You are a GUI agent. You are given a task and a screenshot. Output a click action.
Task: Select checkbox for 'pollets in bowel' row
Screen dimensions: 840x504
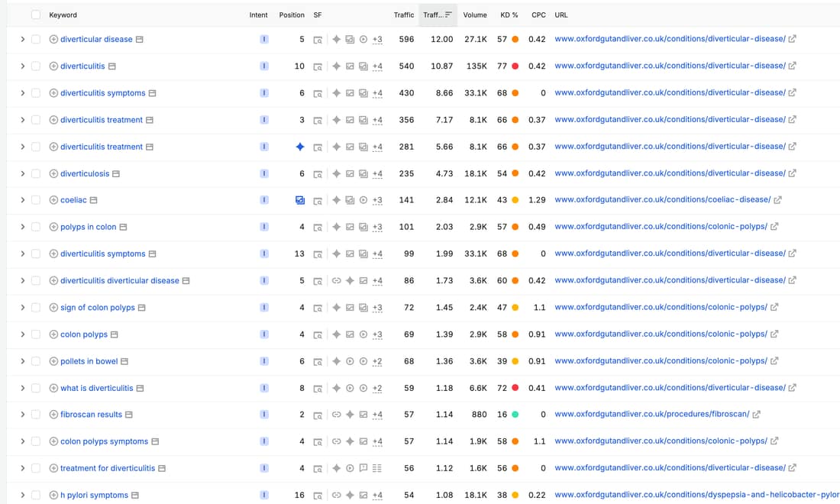coord(36,361)
